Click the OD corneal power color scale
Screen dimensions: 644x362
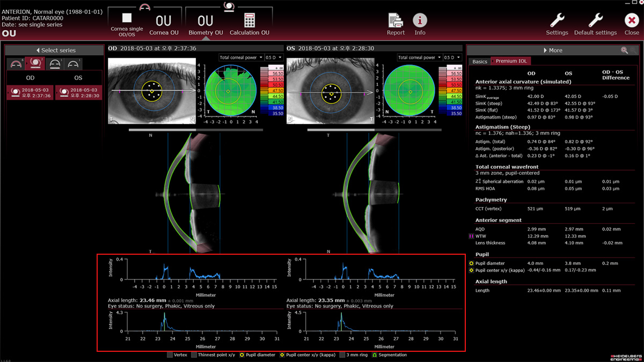(x=273, y=91)
